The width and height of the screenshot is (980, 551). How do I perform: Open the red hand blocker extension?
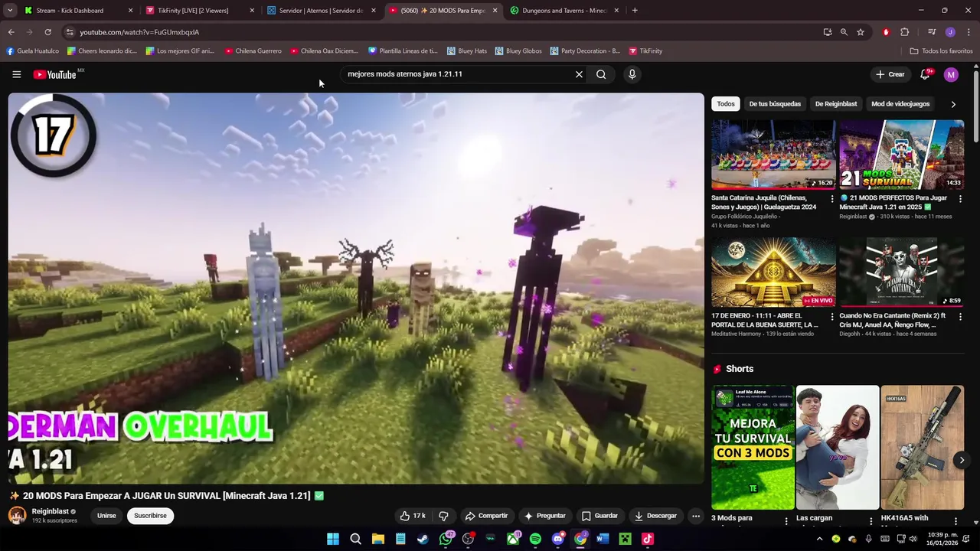click(886, 32)
